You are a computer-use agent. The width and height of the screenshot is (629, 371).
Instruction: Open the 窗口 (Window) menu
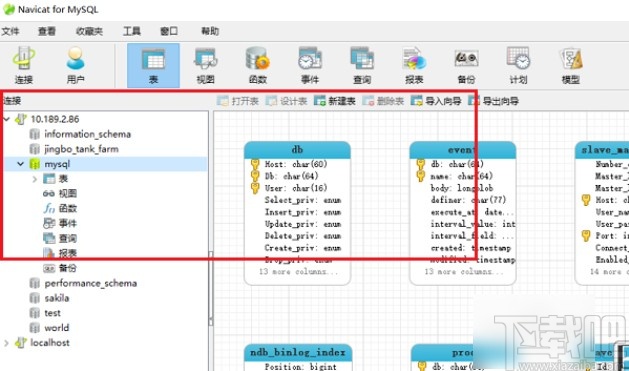click(x=169, y=31)
